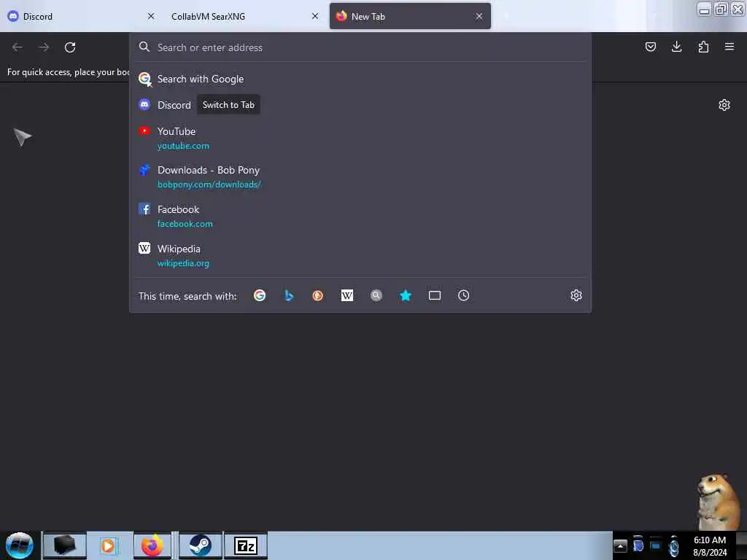Open Steam from the taskbar

click(201, 545)
